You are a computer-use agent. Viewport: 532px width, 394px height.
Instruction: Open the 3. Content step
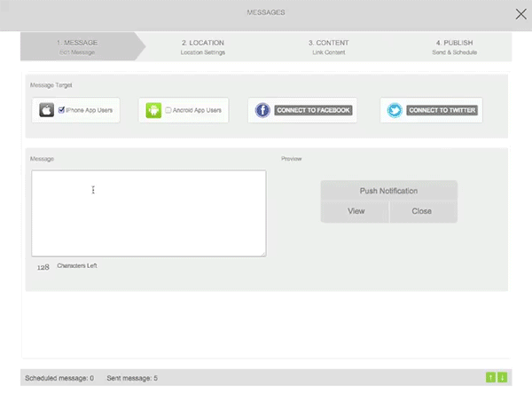click(x=328, y=46)
